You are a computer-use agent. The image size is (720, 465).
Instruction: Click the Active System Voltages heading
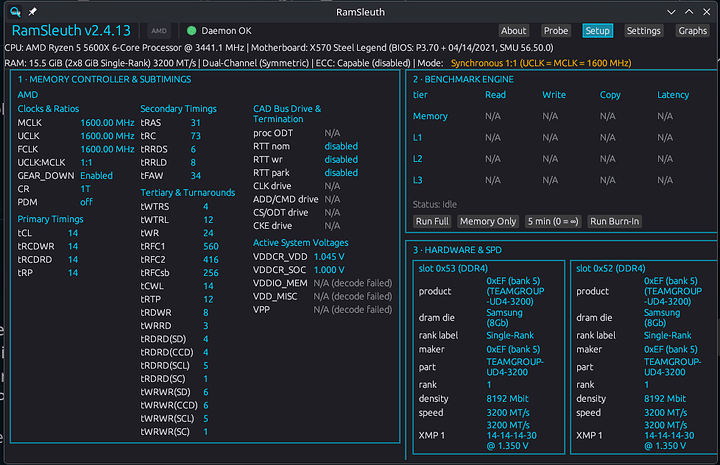click(x=300, y=243)
